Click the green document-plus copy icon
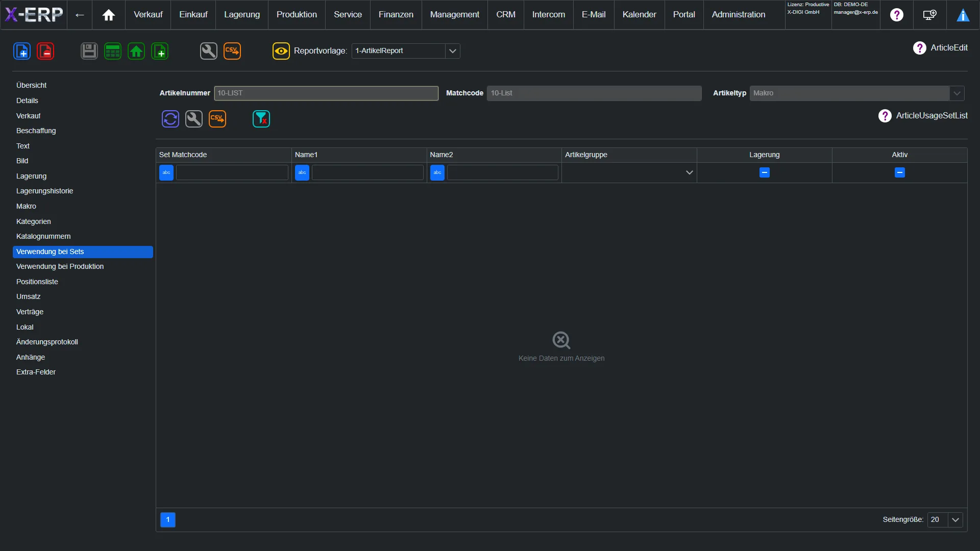The image size is (980, 551). 160,51
